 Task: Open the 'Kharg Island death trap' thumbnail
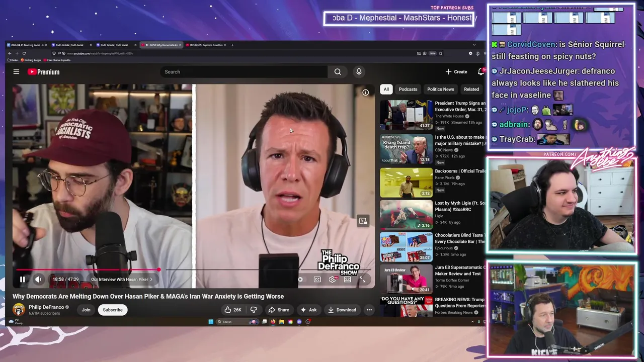406,149
